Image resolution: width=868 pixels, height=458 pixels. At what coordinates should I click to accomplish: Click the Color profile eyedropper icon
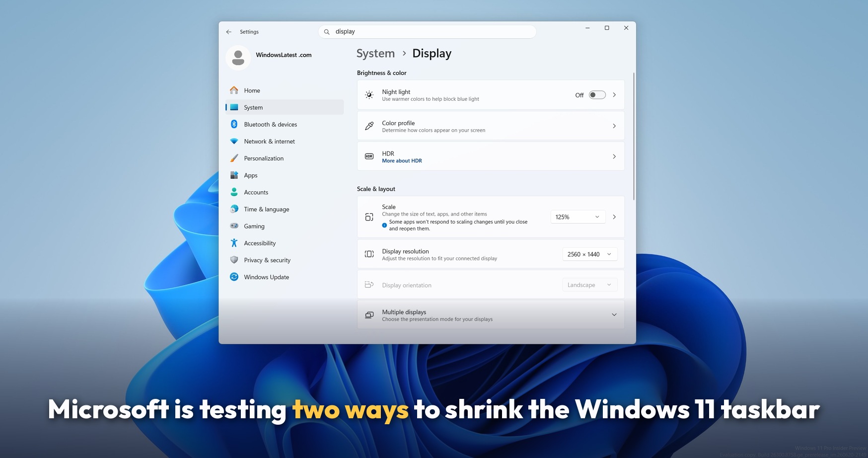[369, 126]
